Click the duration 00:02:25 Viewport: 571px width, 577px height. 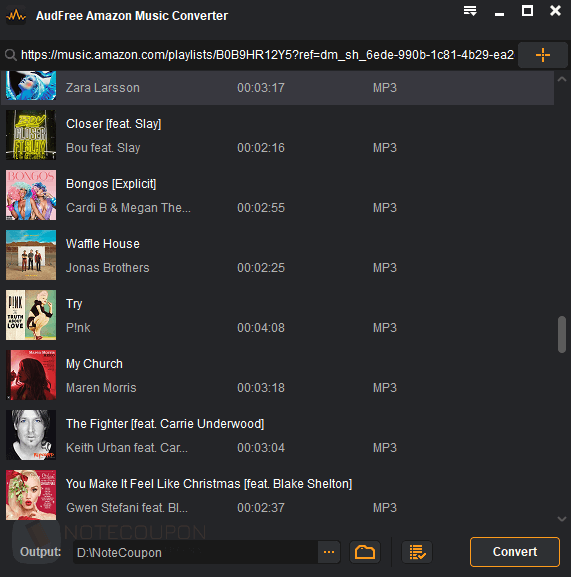point(261,268)
